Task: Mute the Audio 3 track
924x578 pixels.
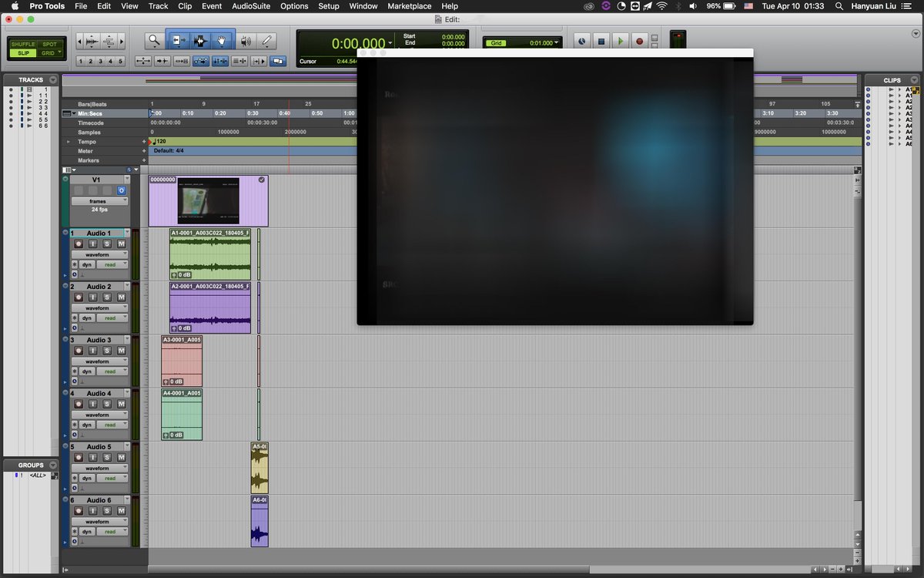Action: click(x=121, y=351)
